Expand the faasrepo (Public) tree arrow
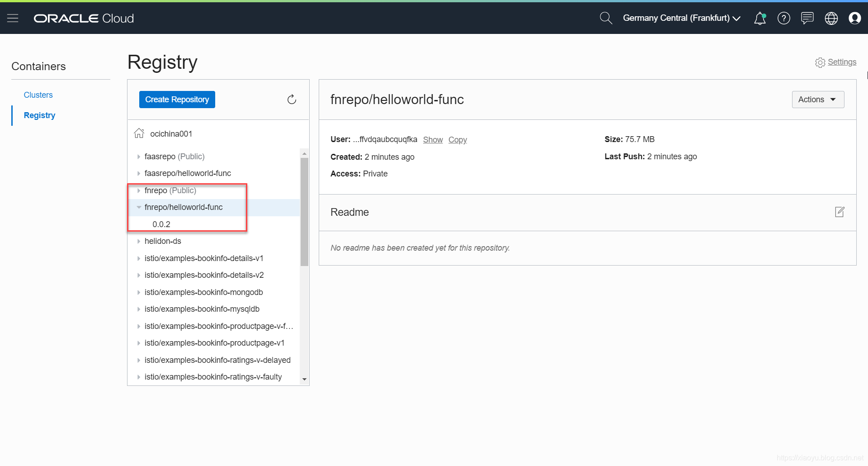Image resolution: width=868 pixels, height=466 pixels. click(138, 157)
